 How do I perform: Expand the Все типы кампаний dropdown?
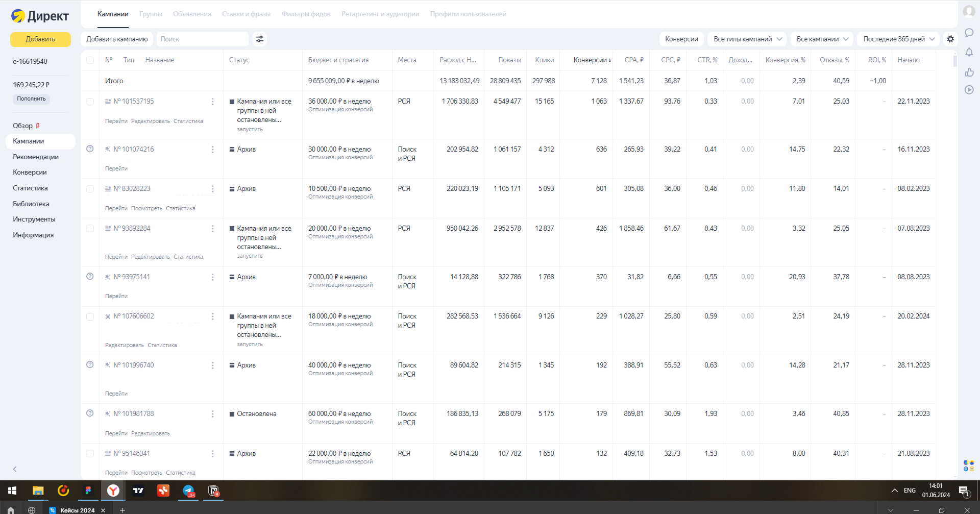tap(747, 39)
